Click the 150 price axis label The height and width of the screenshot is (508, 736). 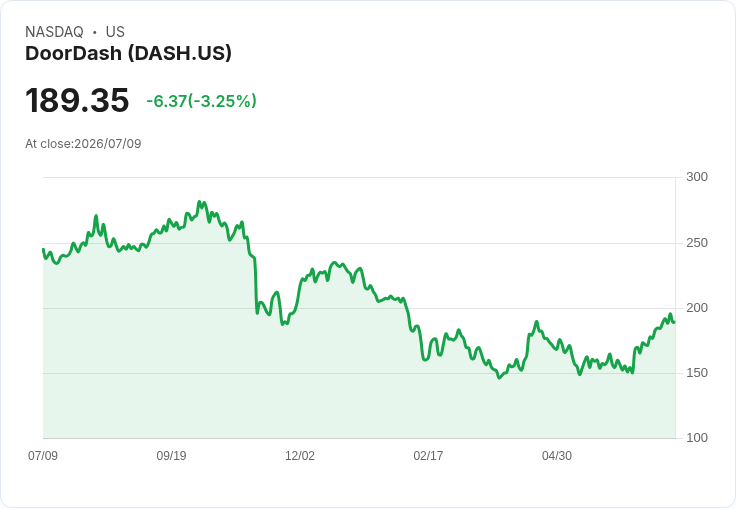point(697,373)
